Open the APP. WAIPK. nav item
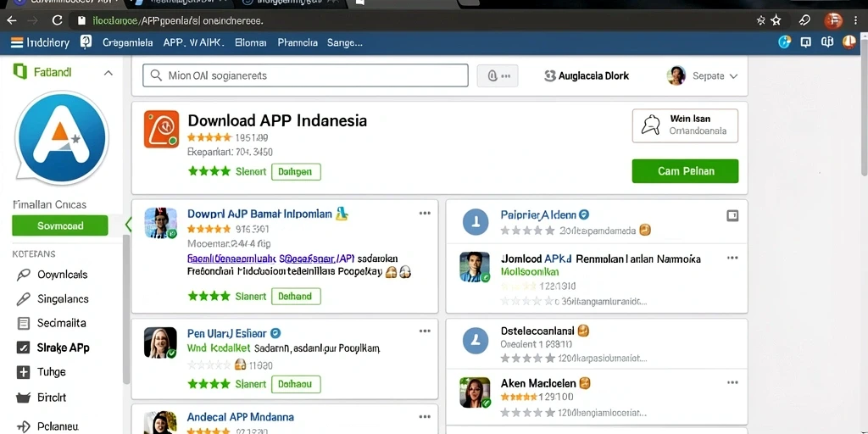Viewport: 868px width, 434px height. click(x=194, y=42)
